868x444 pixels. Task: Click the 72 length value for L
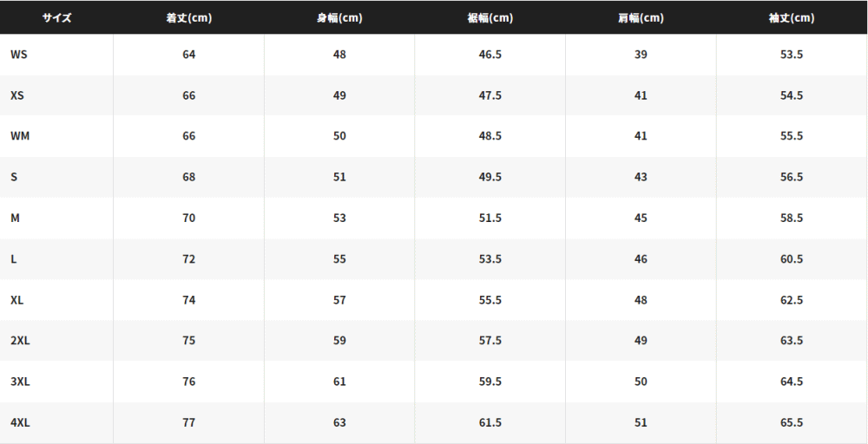(x=188, y=258)
